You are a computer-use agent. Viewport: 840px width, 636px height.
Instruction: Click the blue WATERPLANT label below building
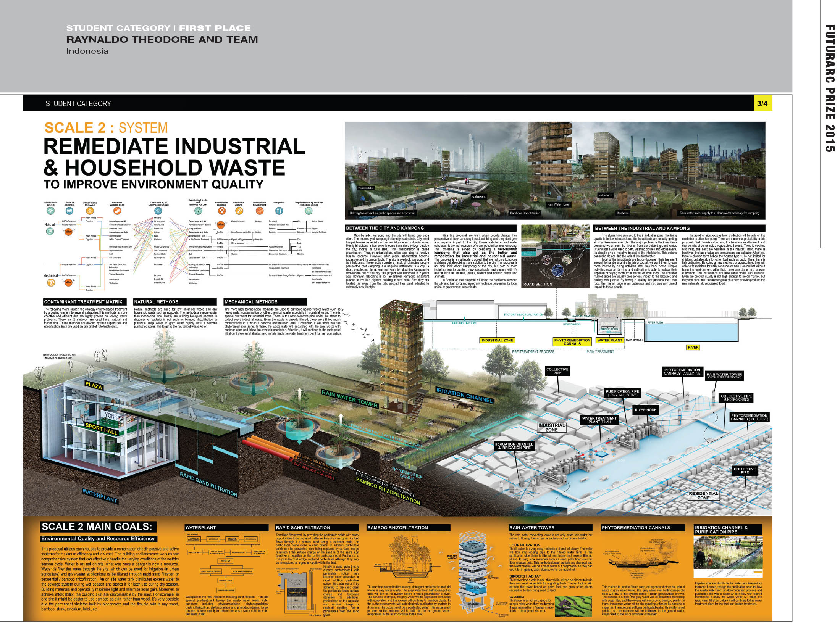[100, 496]
